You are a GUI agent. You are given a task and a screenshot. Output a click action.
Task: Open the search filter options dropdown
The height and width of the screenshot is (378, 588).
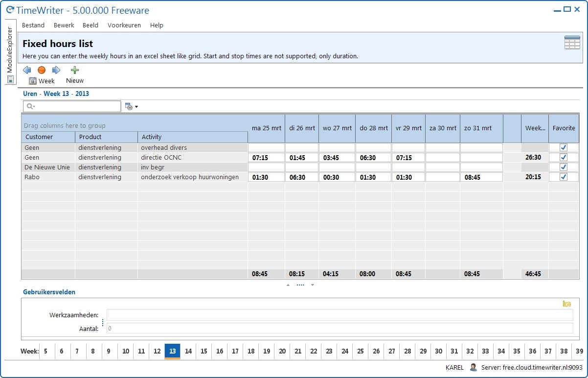coord(132,106)
